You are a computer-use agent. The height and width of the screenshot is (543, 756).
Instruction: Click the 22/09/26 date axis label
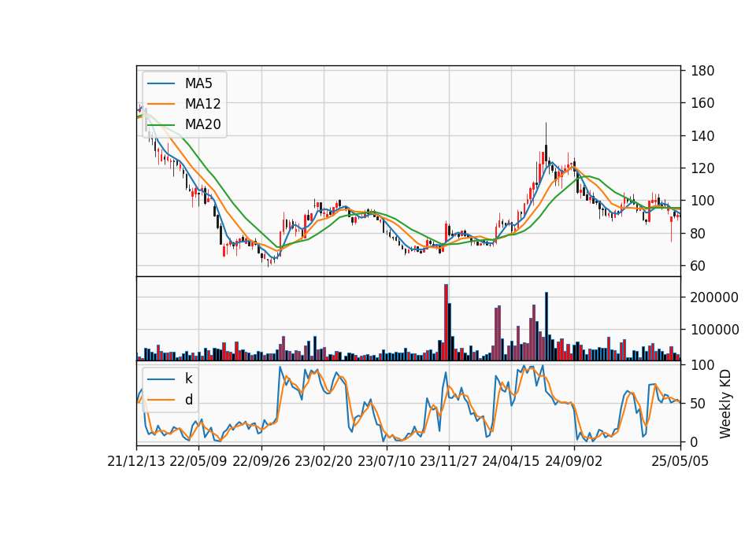(x=261, y=462)
